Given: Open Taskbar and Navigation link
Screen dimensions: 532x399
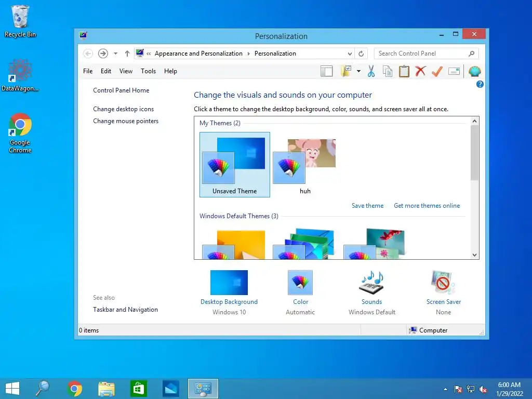Looking at the screenshot, I should [125, 310].
